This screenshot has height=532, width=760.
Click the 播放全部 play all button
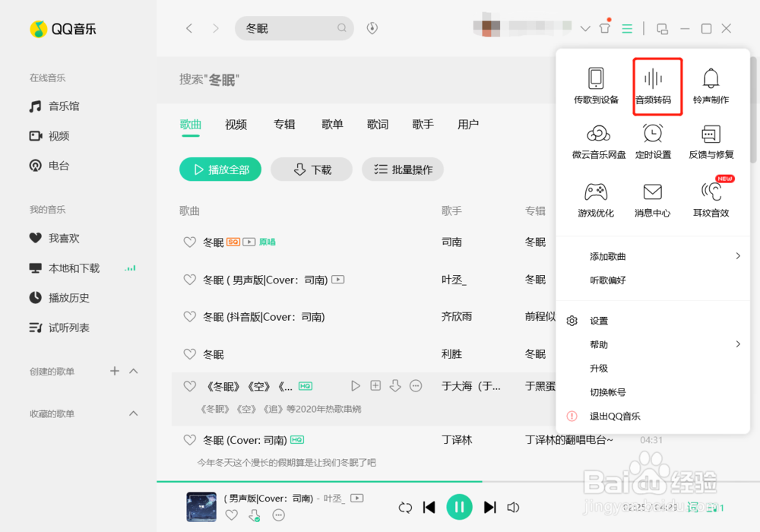coord(220,169)
